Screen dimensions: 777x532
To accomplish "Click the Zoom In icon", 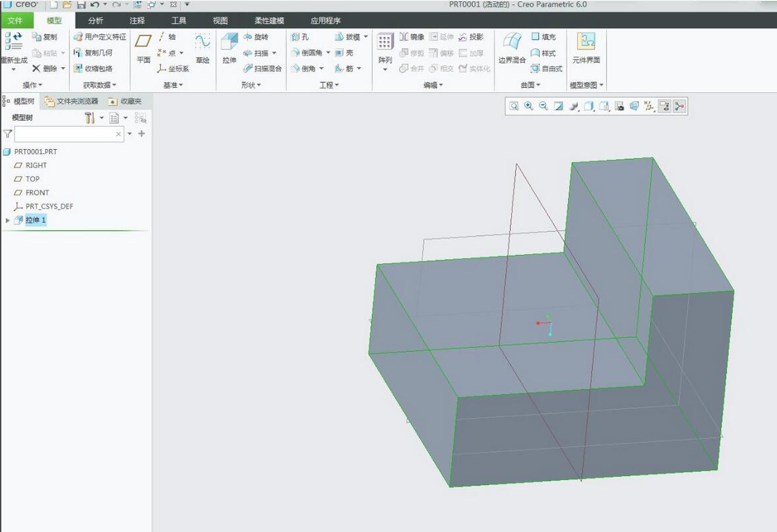I will pos(529,106).
